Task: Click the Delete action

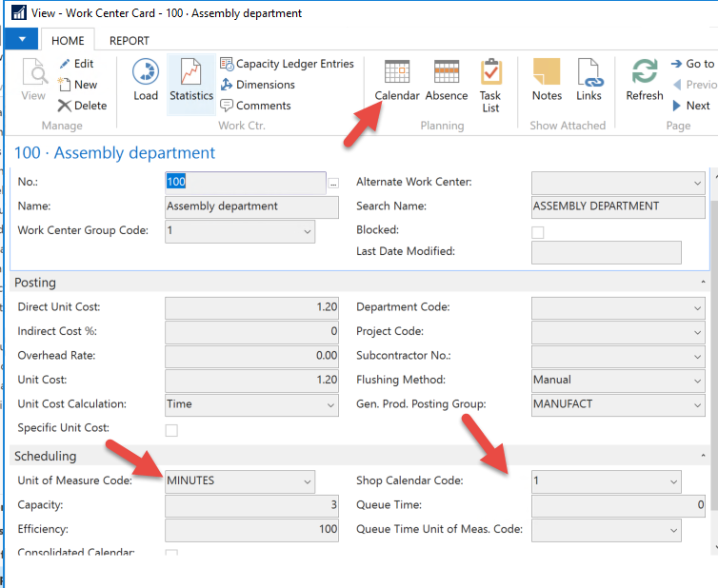Action: tap(82, 106)
